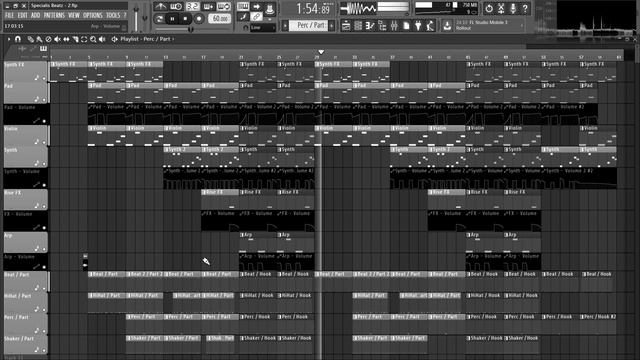This screenshot has height=360, width=640.
Task: Select the Playback speaker tool
Action: pyautogui.click(x=102, y=39)
